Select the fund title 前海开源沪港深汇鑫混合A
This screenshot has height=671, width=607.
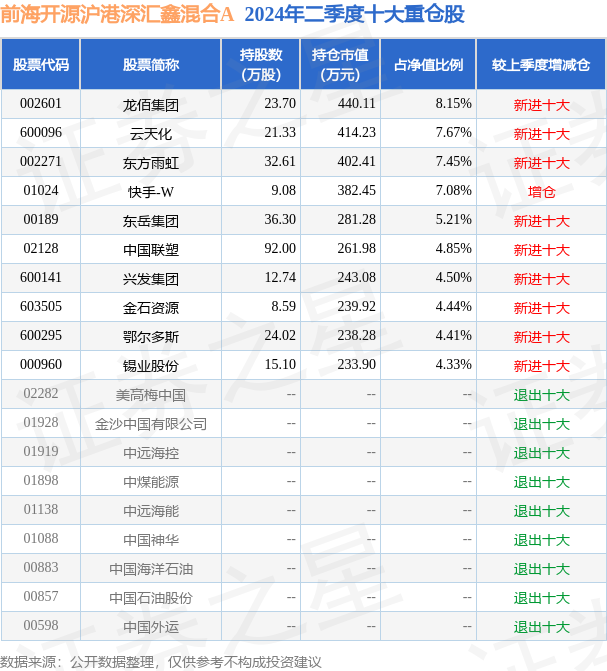click(x=117, y=14)
